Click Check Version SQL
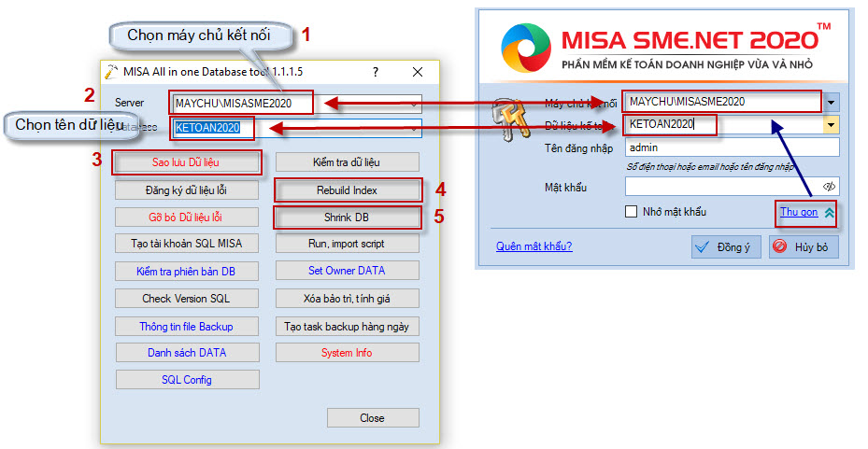The width and height of the screenshot is (868, 449). pos(187,299)
